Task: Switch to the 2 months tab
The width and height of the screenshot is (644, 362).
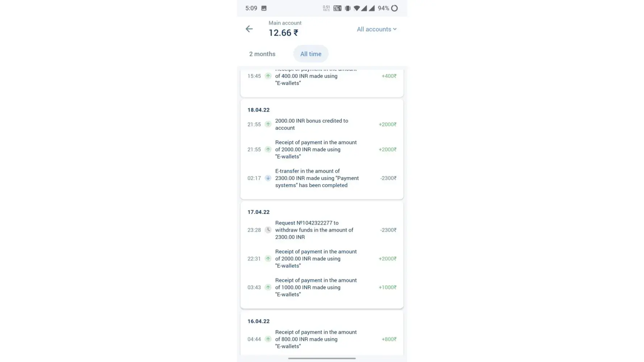Action: [262, 54]
